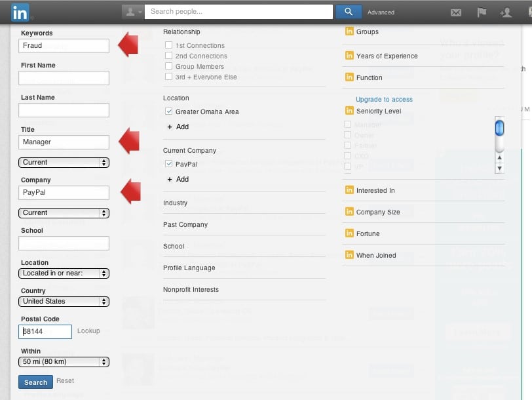The width and height of the screenshot is (532, 400).
Task: Click the premium icon beside Interested In
Action: 349,190
